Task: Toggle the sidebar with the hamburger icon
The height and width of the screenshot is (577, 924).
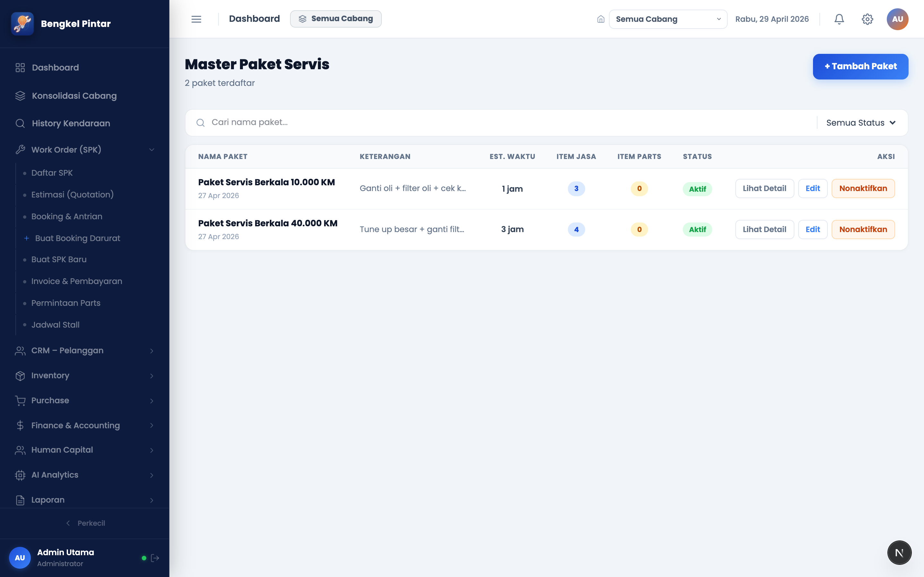Action: pyautogui.click(x=196, y=19)
